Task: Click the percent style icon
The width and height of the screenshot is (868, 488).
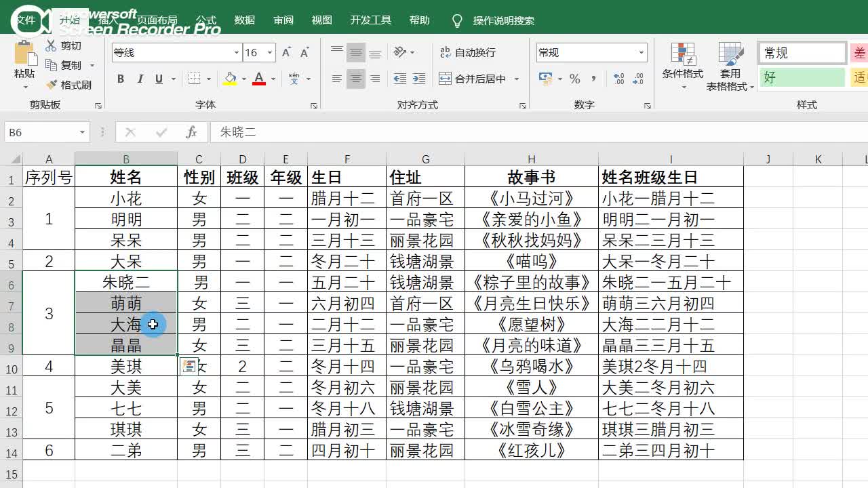Action: [574, 79]
